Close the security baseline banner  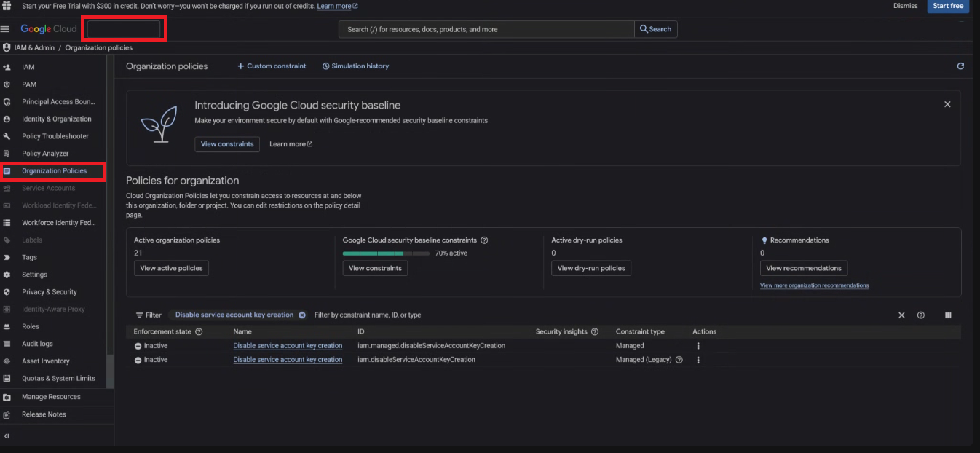tap(947, 104)
